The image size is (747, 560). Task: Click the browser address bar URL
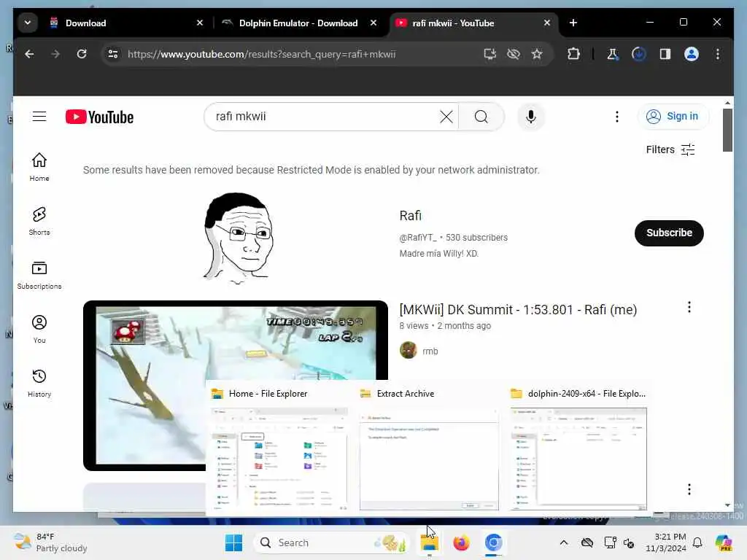pos(262,54)
